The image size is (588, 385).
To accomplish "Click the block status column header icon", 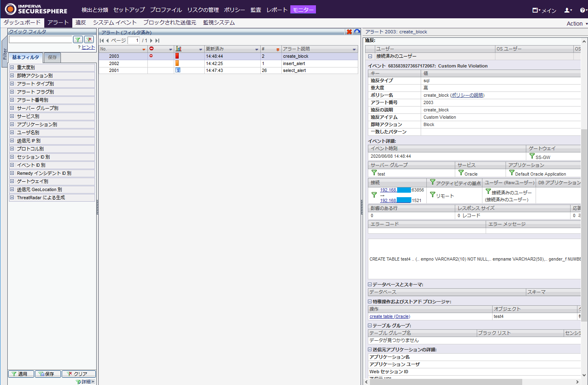I will pyautogui.click(x=151, y=49).
